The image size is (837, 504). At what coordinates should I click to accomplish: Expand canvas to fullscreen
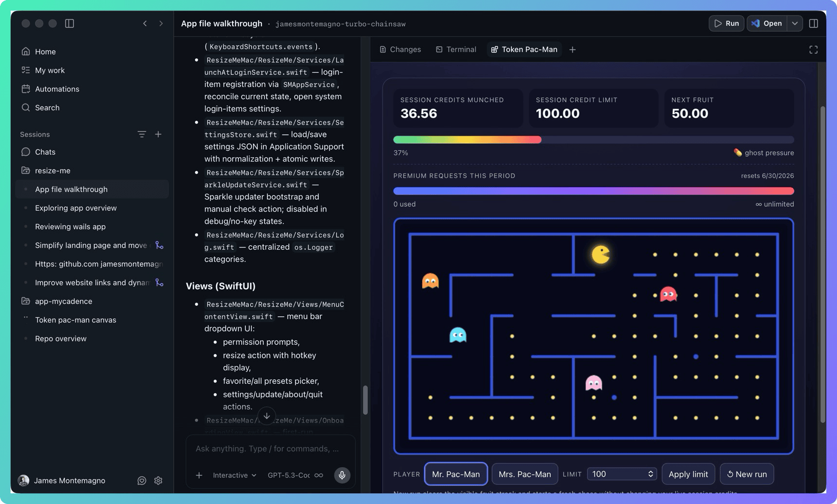(x=814, y=50)
